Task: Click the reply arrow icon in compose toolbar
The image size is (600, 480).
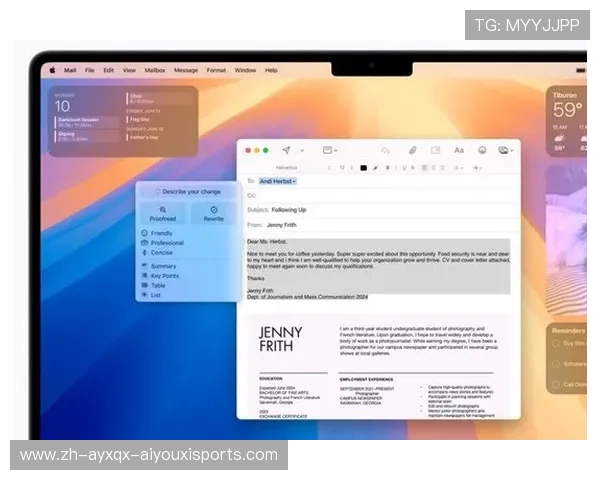Action: pos(385,150)
